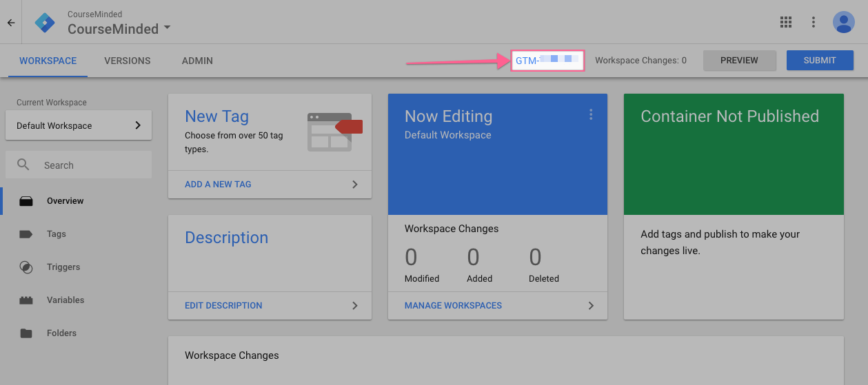
Task: Expand the CourseMinded container dropdown
Action: [167, 29]
